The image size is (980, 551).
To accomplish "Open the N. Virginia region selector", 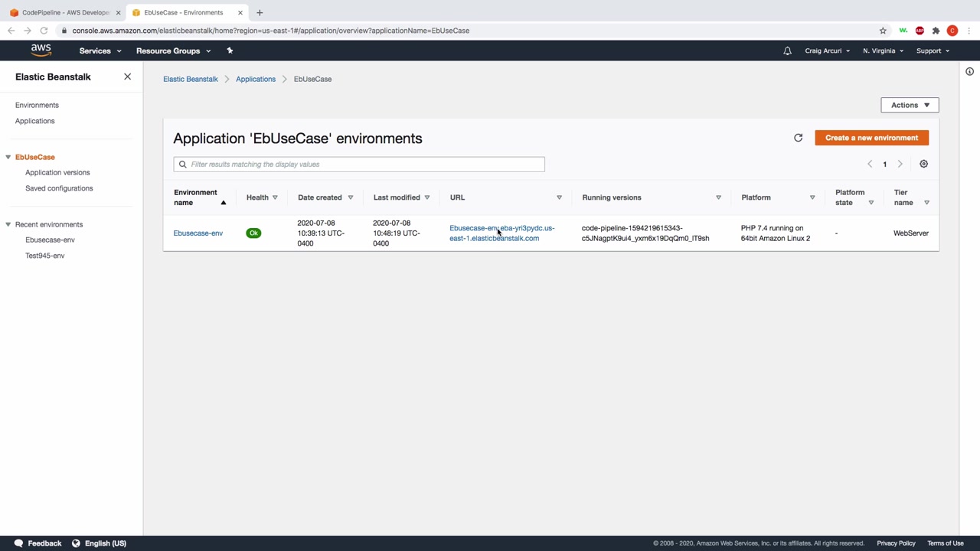I will [x=883, y=51].
